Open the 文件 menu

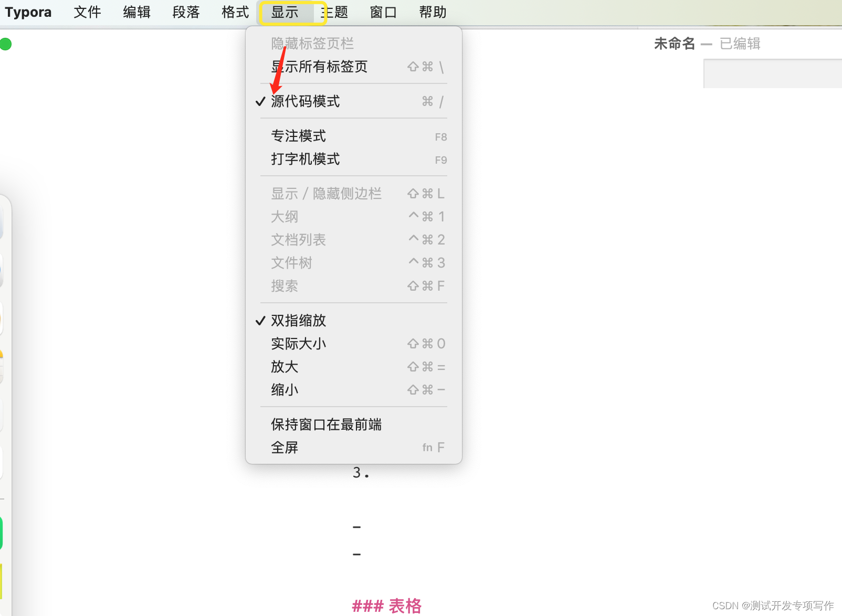pos(87,12)
